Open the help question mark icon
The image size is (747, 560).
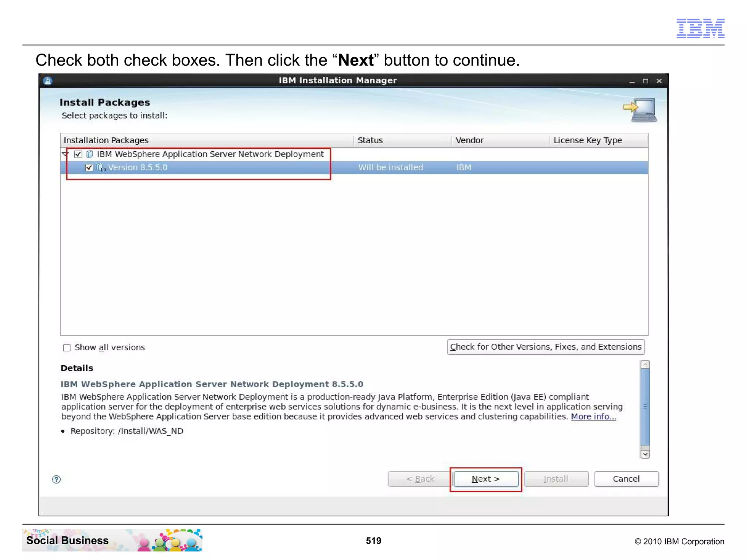[x=56, y=479]
